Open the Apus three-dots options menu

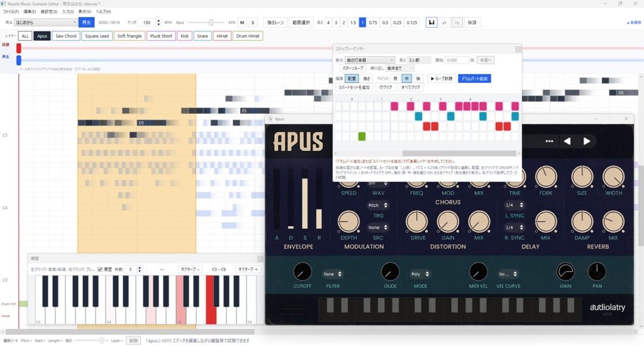click(x=549, y=142)
